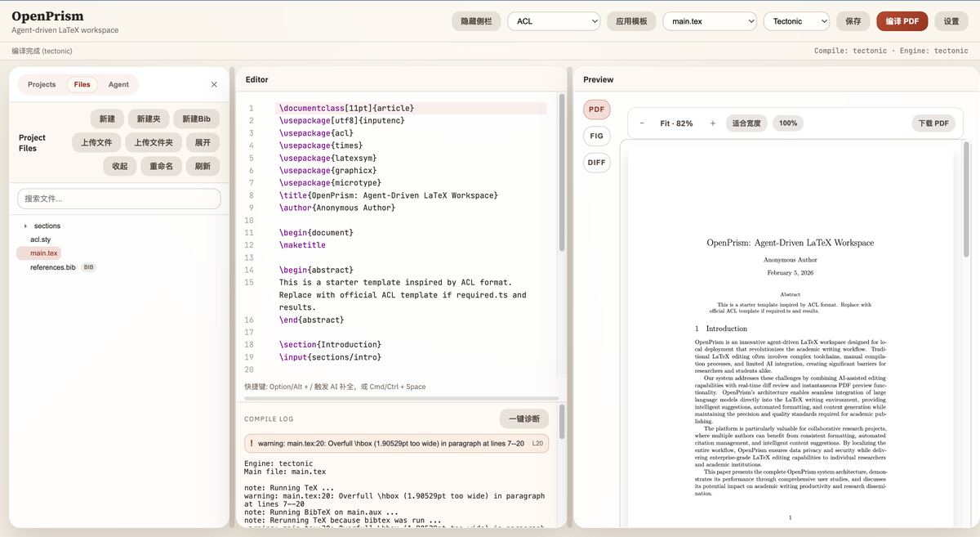This screenshot has height=537, width=980.
Task: Click the 新建 button
Action: pos(108,119)
